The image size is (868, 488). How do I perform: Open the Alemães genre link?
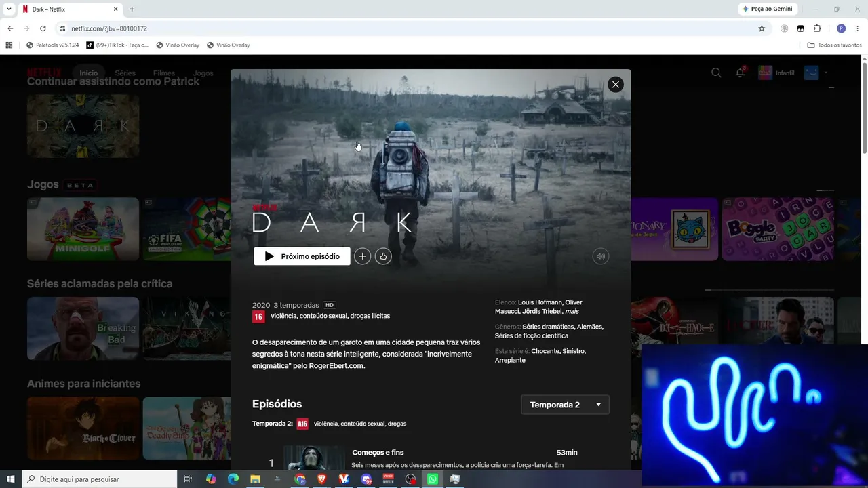point(590,327)
